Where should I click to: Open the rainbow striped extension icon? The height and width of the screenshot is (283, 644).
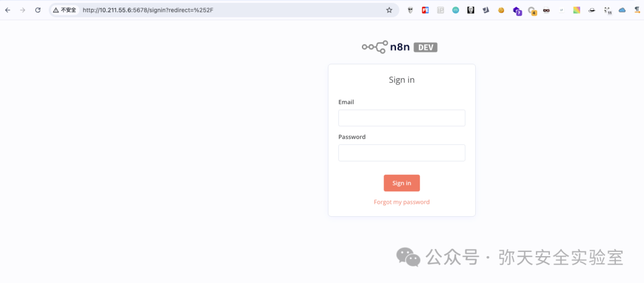click(x=577, y=10)
